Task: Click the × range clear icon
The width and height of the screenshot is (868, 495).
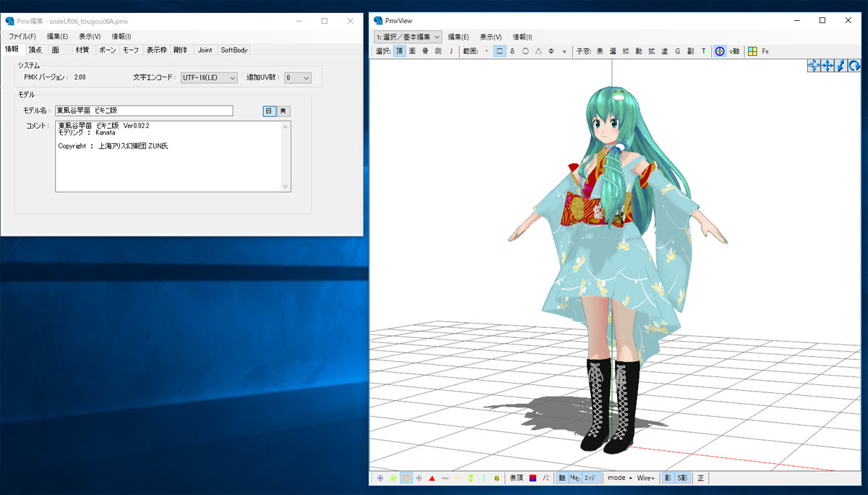Action: point(564,51)
